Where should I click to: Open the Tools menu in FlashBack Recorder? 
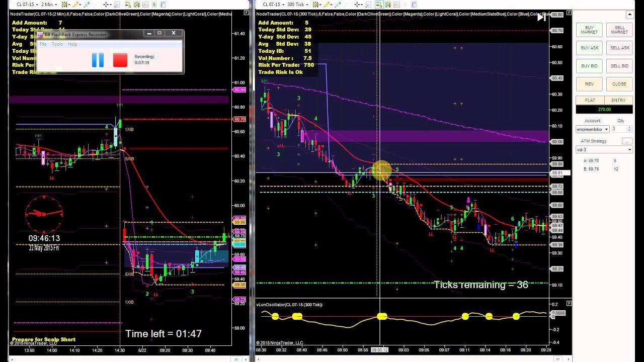coord(57,44)
